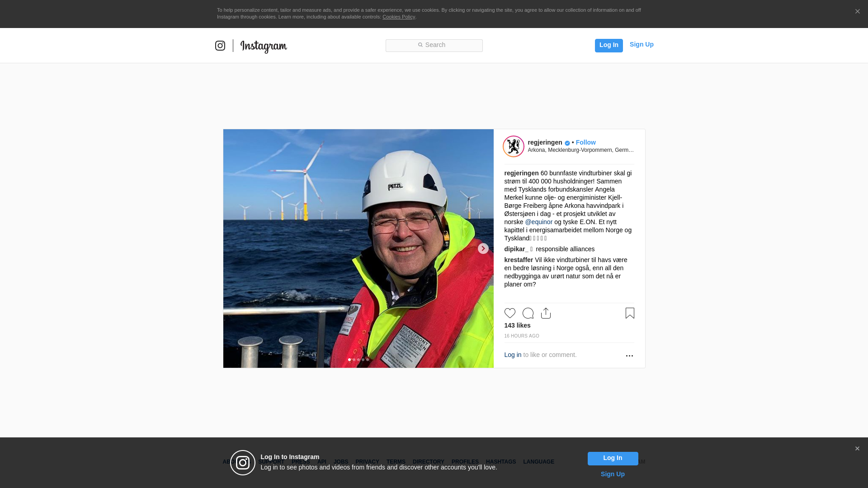The width and height of the screenshot is (868, 488).
Task: Focus the Search input field
Action: point(434,45)
